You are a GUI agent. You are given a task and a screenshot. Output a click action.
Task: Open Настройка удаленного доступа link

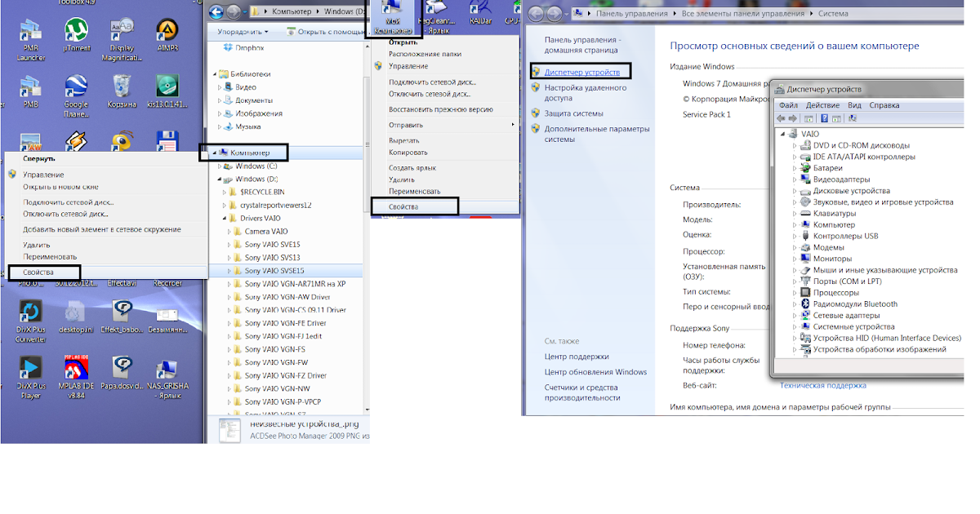click(586, 92)
